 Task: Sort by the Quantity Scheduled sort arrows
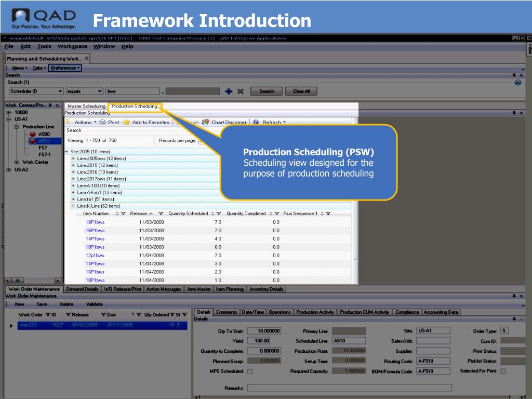point(212,214)
